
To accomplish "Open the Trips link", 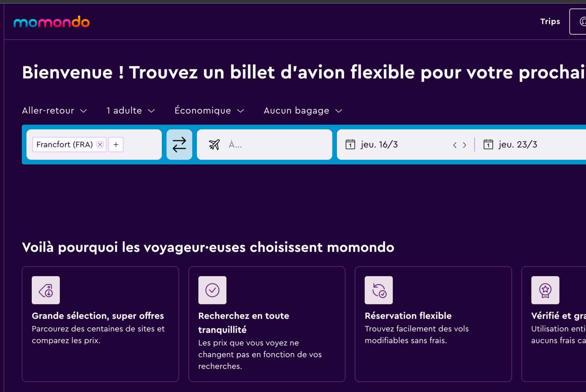I will pyautogui.click(x=550, y=21).
